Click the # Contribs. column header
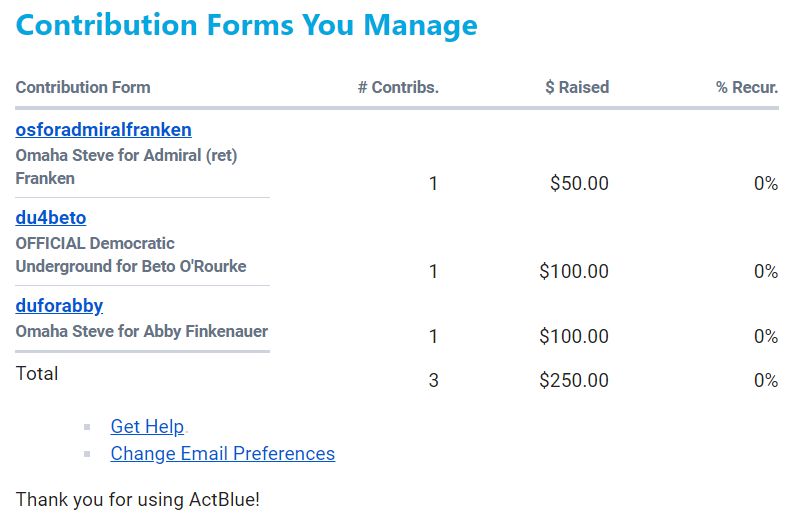The image size is (798, 524). [398, 87]
